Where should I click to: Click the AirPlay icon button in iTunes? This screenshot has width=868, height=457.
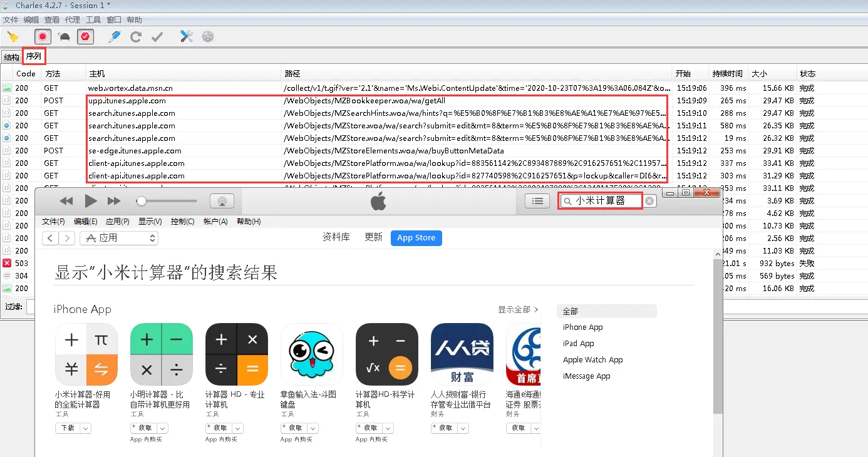222,201
